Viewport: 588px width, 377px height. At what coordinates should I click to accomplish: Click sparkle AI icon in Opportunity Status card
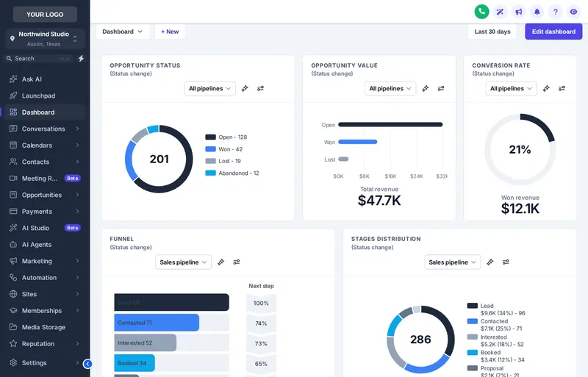[245, 88]
